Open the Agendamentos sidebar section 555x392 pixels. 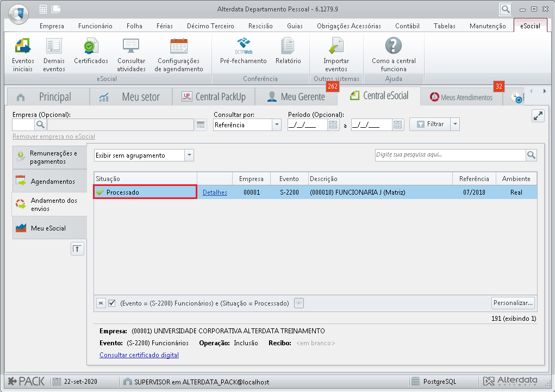pyautogui.click(x=49, y=181)
